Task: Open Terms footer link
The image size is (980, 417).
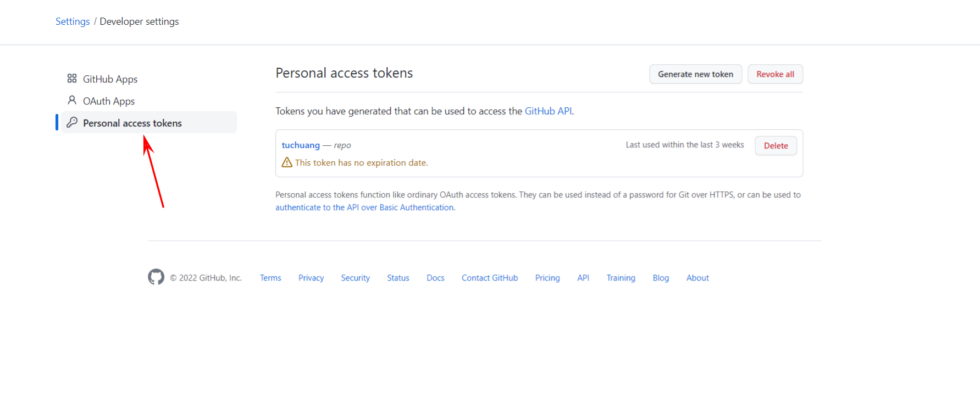Action: (x=270, y=278)
